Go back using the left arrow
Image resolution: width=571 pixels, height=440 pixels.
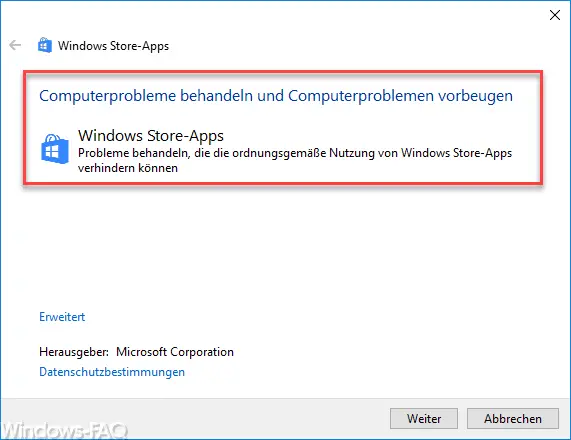coord(15,45)
